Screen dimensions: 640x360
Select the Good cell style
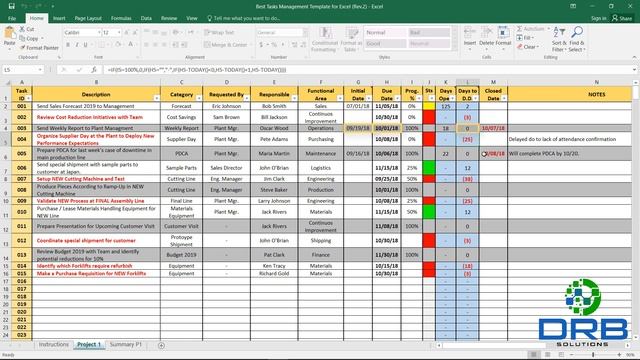(x=385, y=43)
